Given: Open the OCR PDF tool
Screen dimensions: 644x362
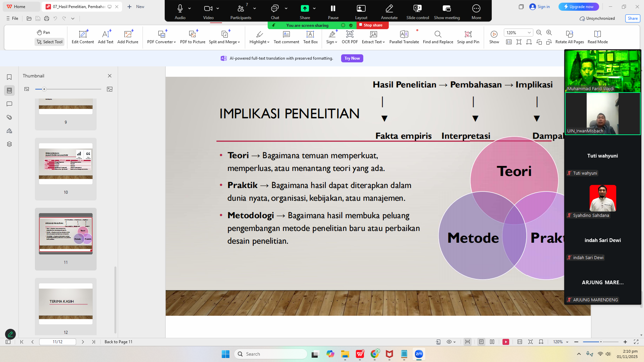Looking at the screenshot, I should click(350, 37).
